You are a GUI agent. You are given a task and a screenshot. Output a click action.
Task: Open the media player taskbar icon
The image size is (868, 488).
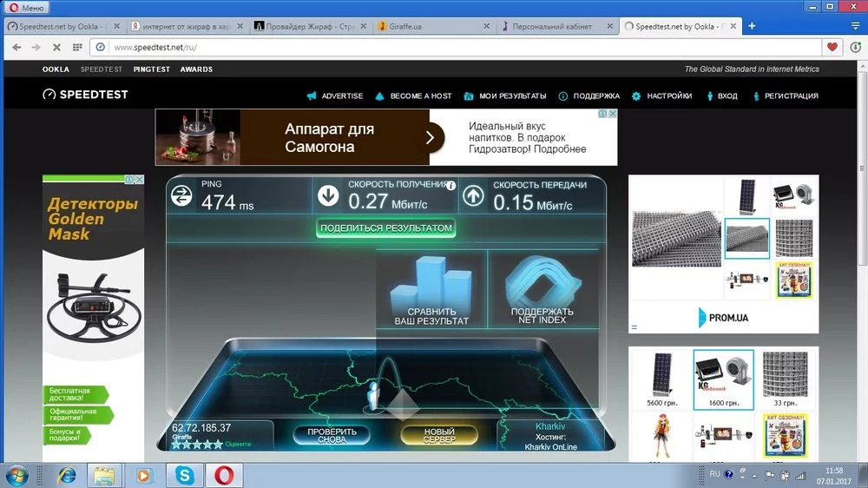[143, 476]
